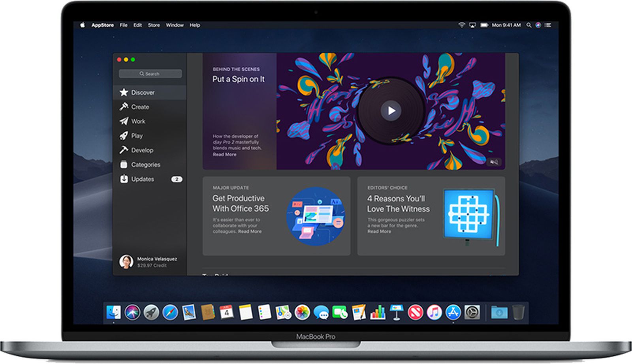Open the Work section

click(x=138, y=121)
